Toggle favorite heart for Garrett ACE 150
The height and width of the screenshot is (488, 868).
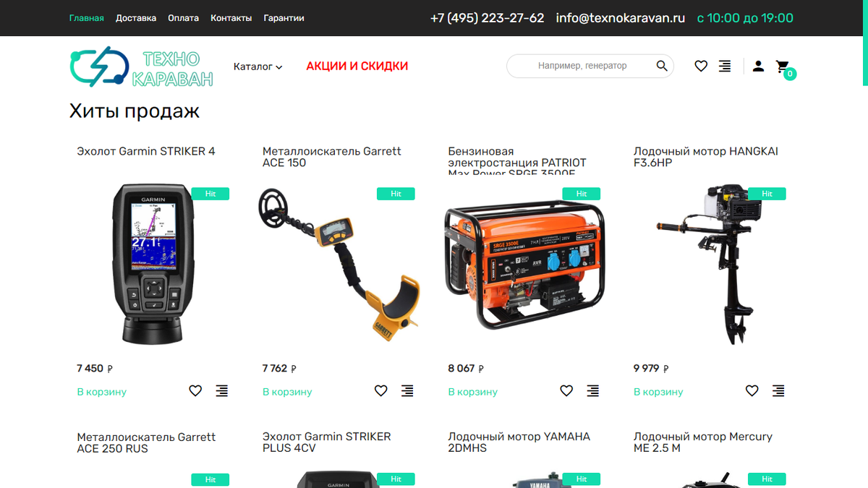[x=381, y=391]
